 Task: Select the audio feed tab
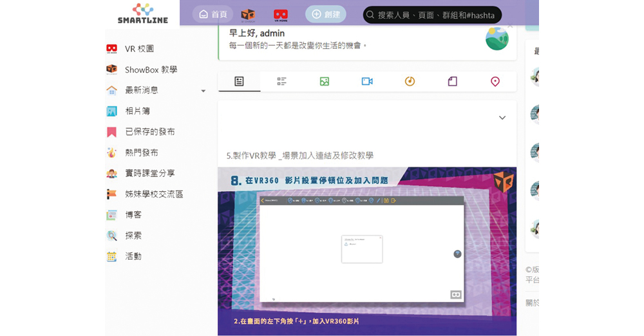coord(410,81)
